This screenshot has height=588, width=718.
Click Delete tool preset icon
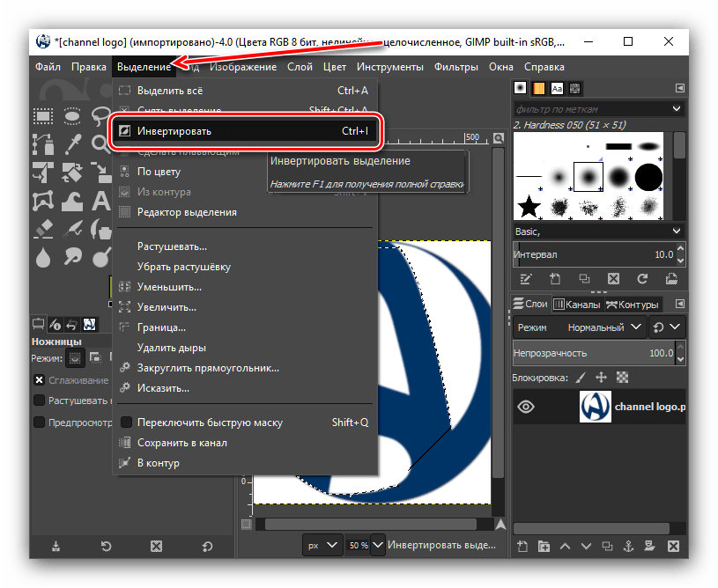[156, 546]
